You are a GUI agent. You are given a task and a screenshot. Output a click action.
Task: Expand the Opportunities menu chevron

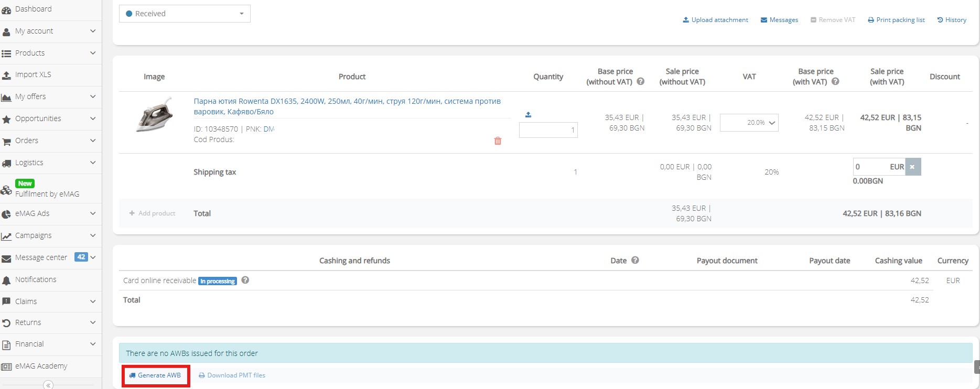pos(93,118)
